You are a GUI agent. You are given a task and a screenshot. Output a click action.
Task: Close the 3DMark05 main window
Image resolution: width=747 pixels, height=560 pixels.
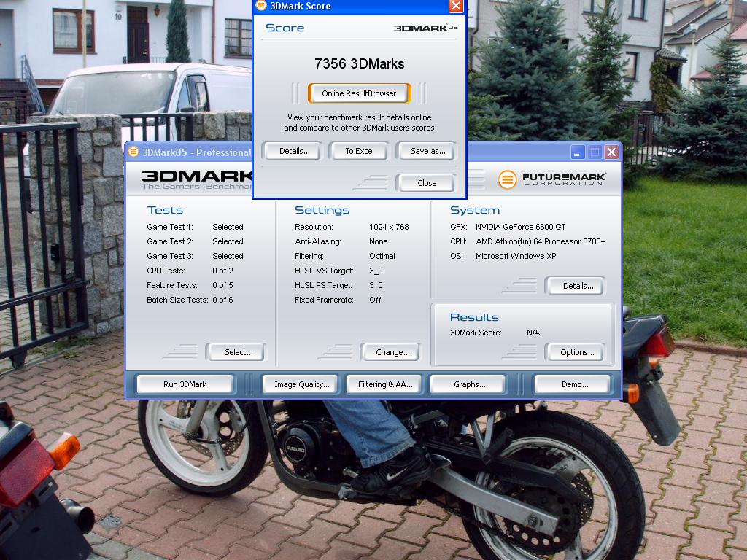coord(611,152)
